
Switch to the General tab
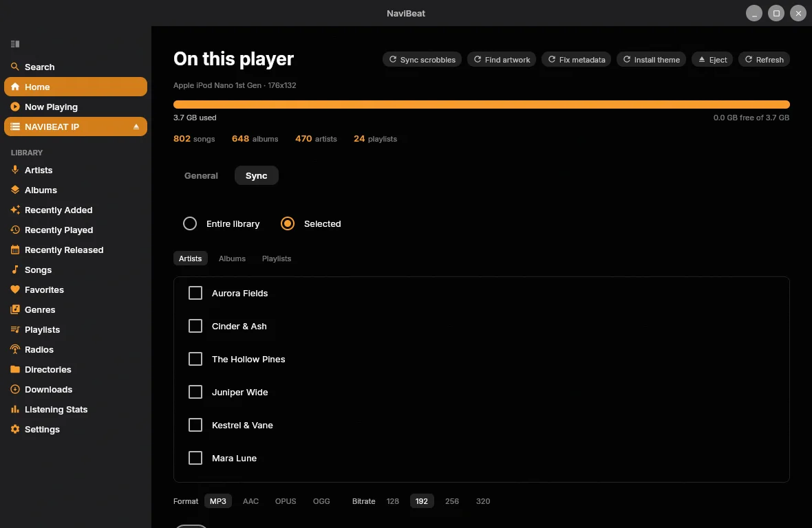click(x=201, y=175)
